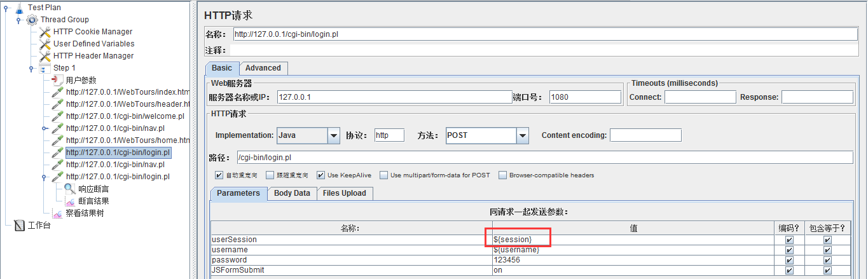The width and height of the screenshot is (868, 279).
Task: Click the 工作台 workbench icon
Action: point(19,225)
